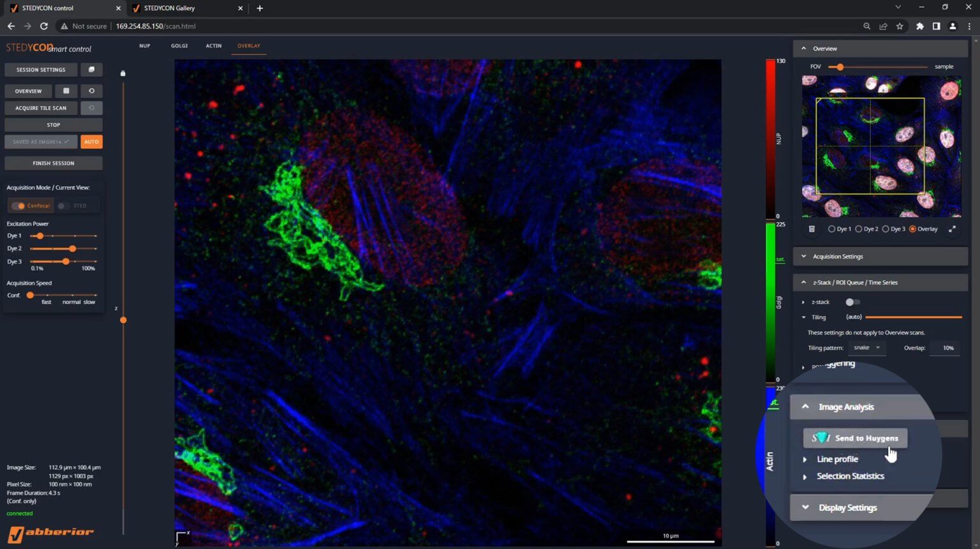Image resolution: width=980 pixels, height=549 pixels.
Task: Click the Send to Huygens button
Action: click(855, 438)
